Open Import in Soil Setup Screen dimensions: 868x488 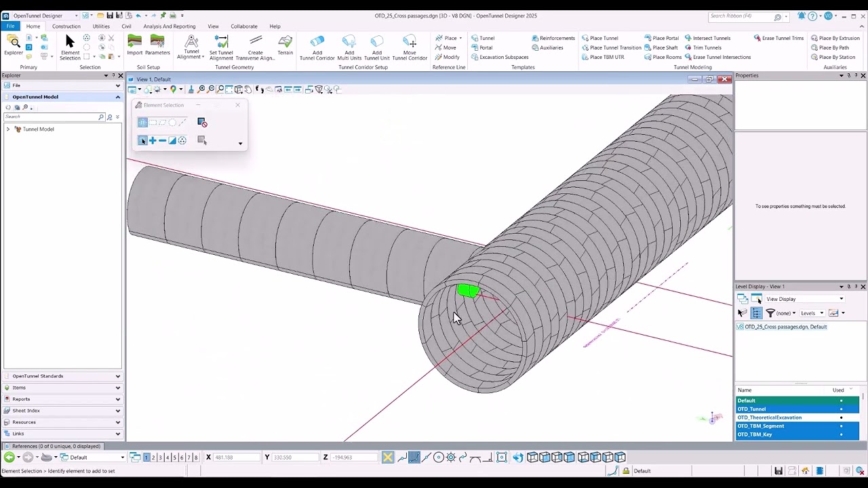(x=134, y=45)
